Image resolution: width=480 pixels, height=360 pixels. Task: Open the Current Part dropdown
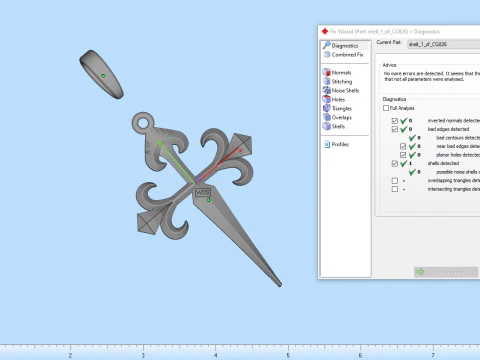444,44
